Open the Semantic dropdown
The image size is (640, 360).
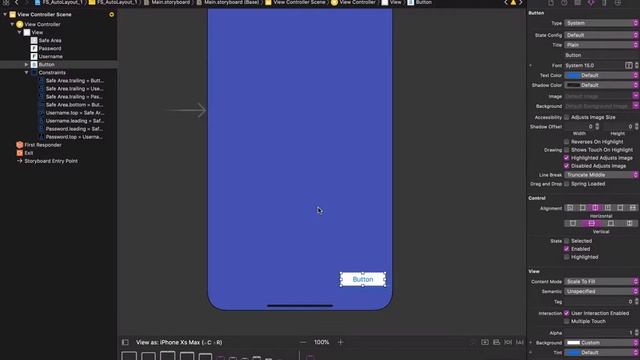(x=601, y=291)
